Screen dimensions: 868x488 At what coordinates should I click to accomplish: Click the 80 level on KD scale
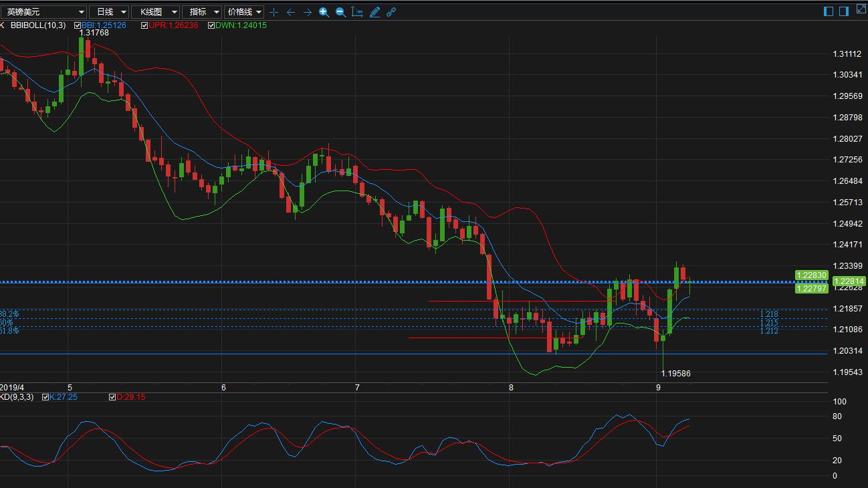[x=837, y=416]
